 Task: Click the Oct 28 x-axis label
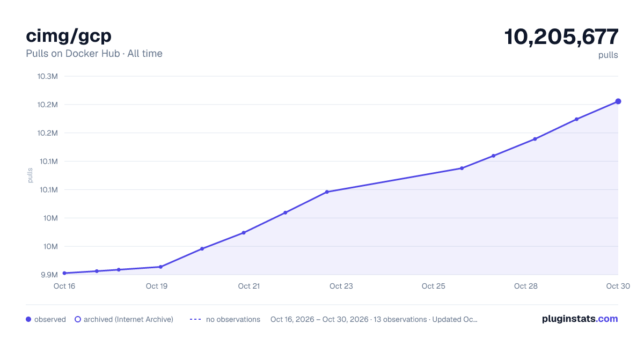coord(526,286)
